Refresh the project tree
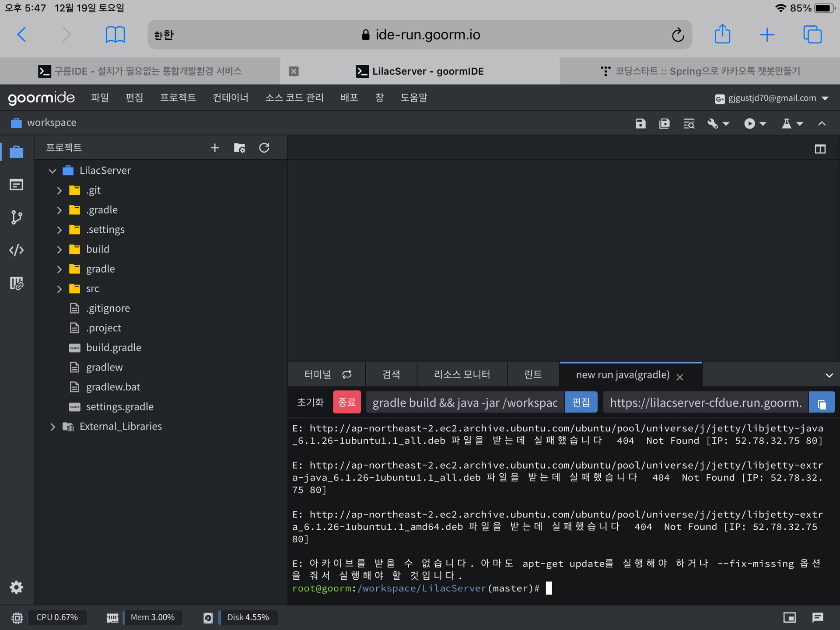This screenshot has width=840, height=630. 264,148
